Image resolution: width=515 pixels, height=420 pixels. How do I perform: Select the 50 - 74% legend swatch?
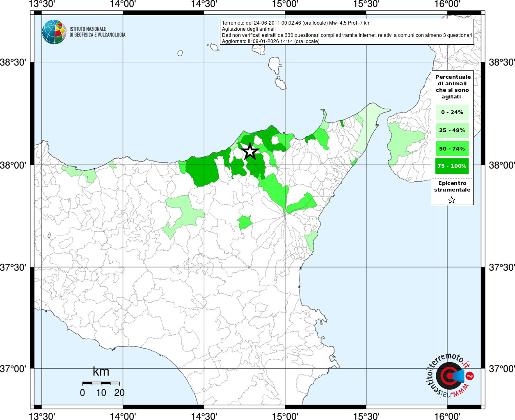tap(452, 148)
